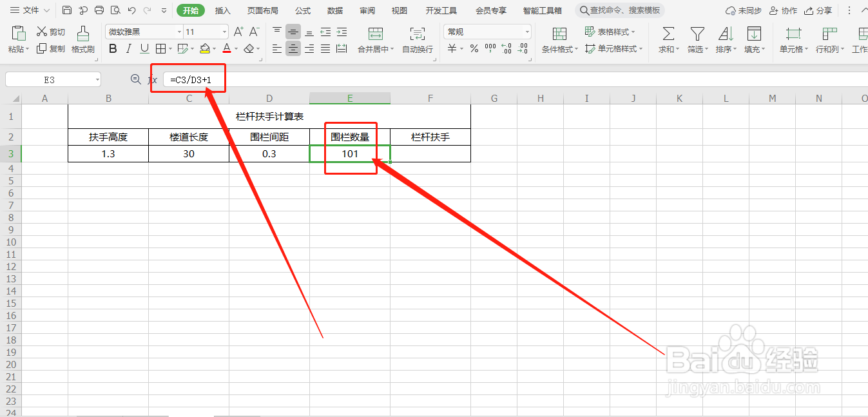Decrease font size with A- icon
The height and width of the screenshot is (417, 868).
(255, 32)
